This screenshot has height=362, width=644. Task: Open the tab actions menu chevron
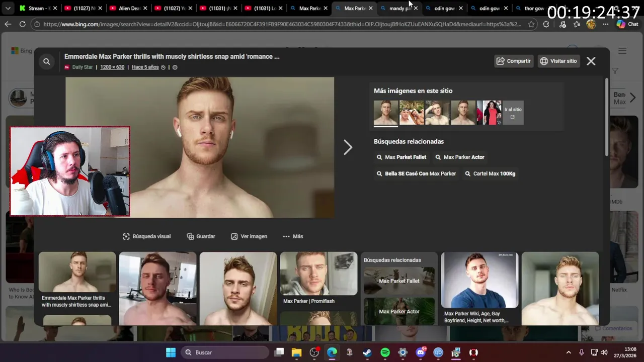pos(8,8)
